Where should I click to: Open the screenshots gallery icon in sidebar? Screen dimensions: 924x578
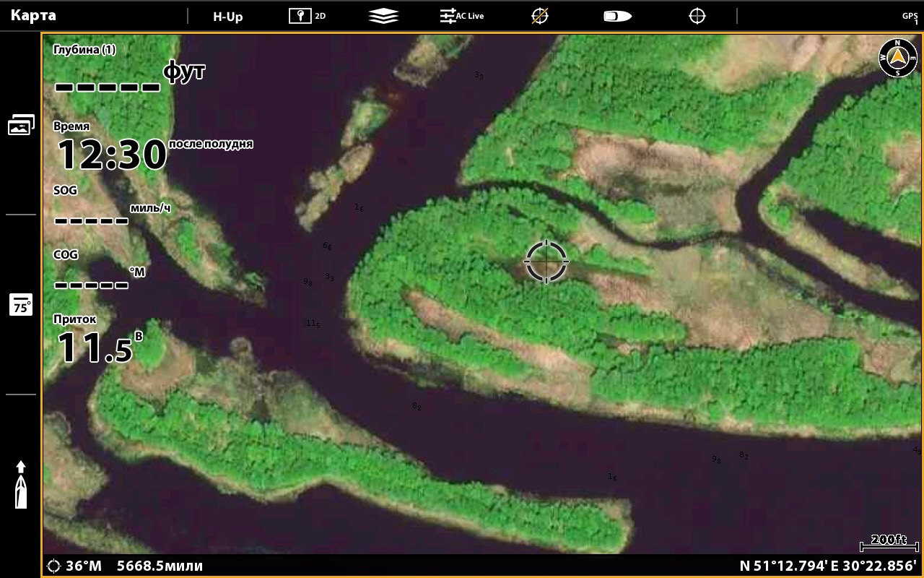21,125
